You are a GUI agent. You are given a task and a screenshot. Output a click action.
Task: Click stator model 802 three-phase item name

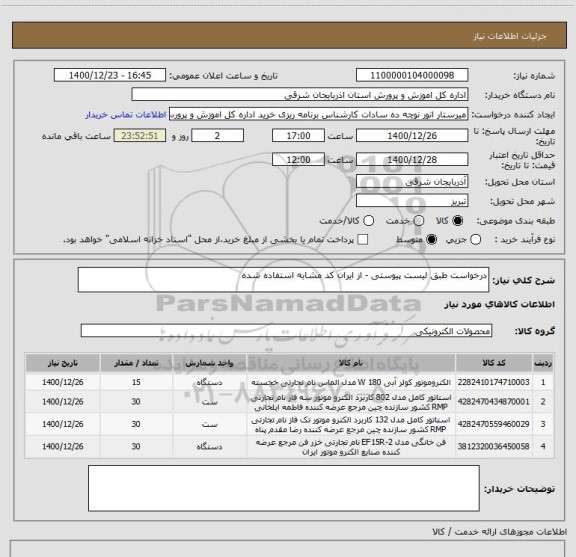pyautogui.click(x=351, y=402)
